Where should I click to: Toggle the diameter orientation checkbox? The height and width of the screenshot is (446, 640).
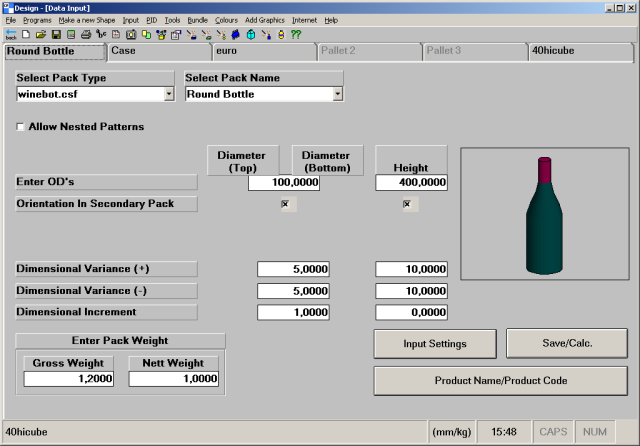(x=285, y=204)
